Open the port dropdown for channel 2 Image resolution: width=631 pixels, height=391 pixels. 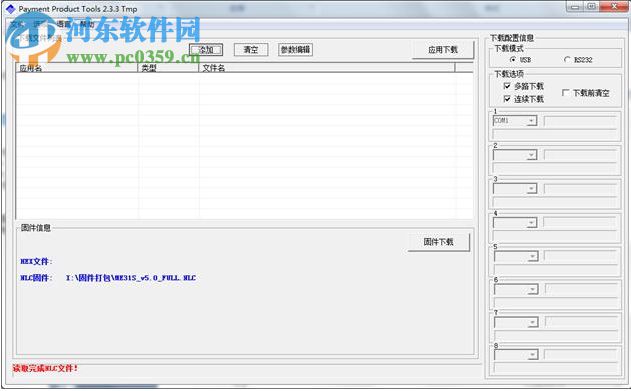point(532,155)
